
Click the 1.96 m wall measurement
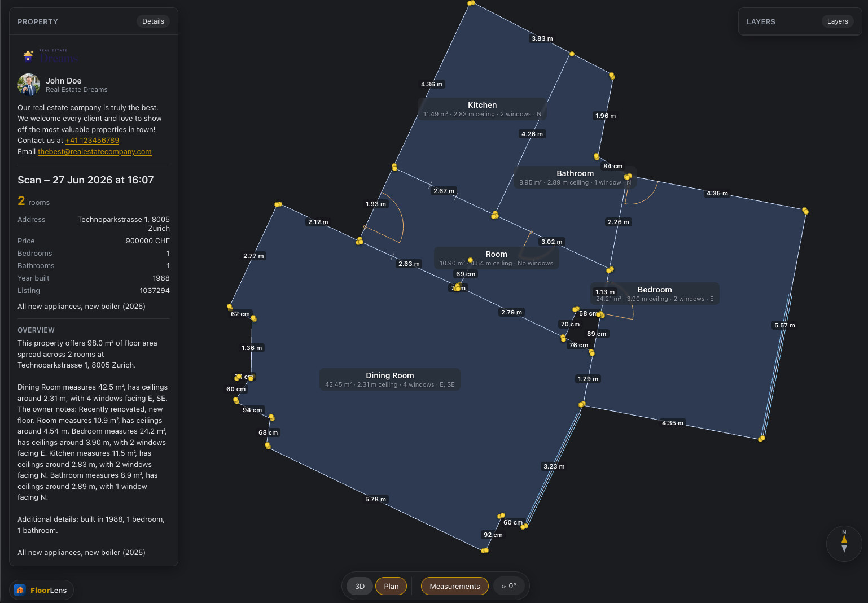(x=606, y=116)
